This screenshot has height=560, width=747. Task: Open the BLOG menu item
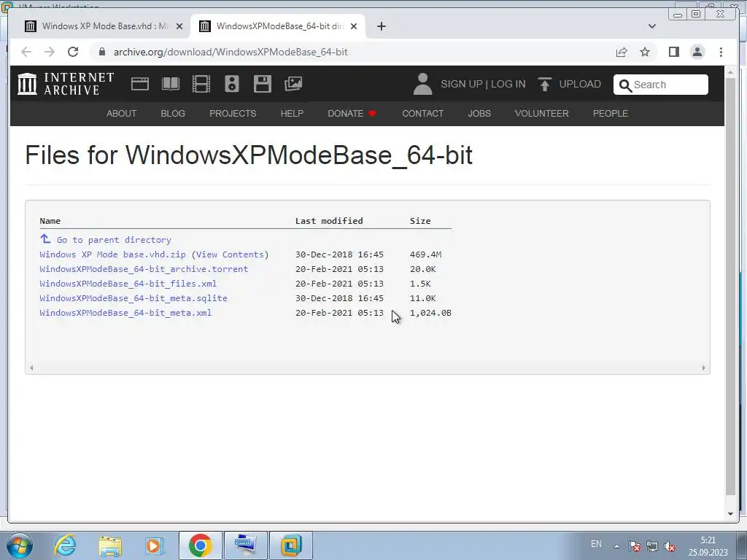pyautogui.click(x=173, y=113)
